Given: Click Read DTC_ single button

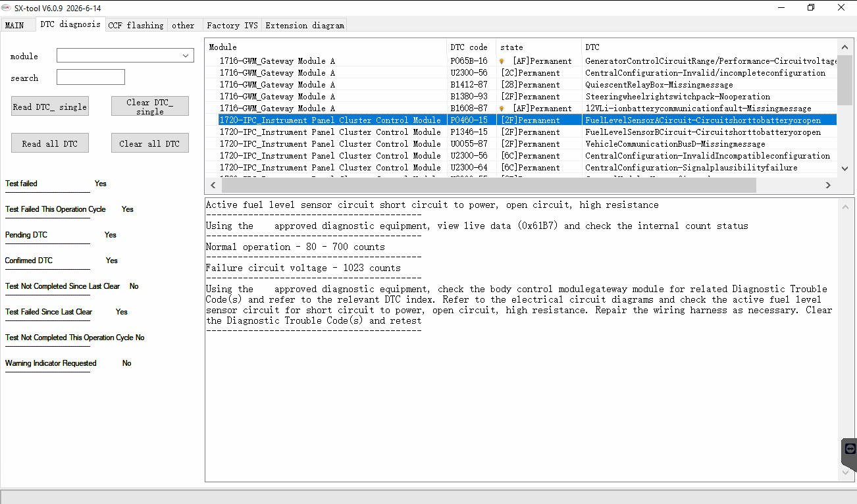Looking at the screenshot, I should 50,107.
